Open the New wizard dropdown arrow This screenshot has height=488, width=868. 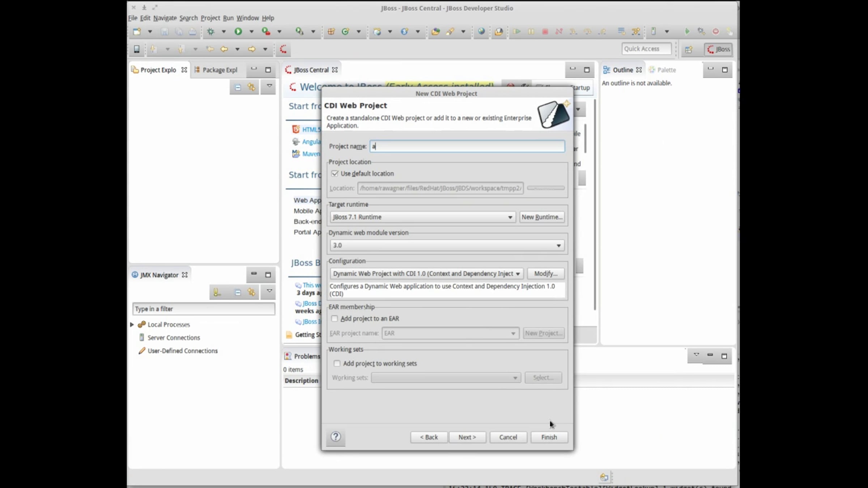point(150,31)
